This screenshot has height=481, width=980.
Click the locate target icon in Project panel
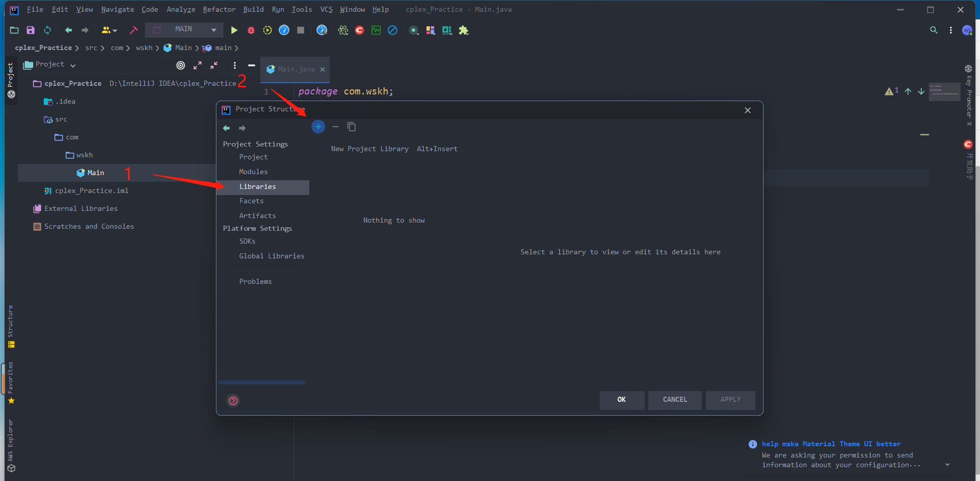click(x=181, y=65)
